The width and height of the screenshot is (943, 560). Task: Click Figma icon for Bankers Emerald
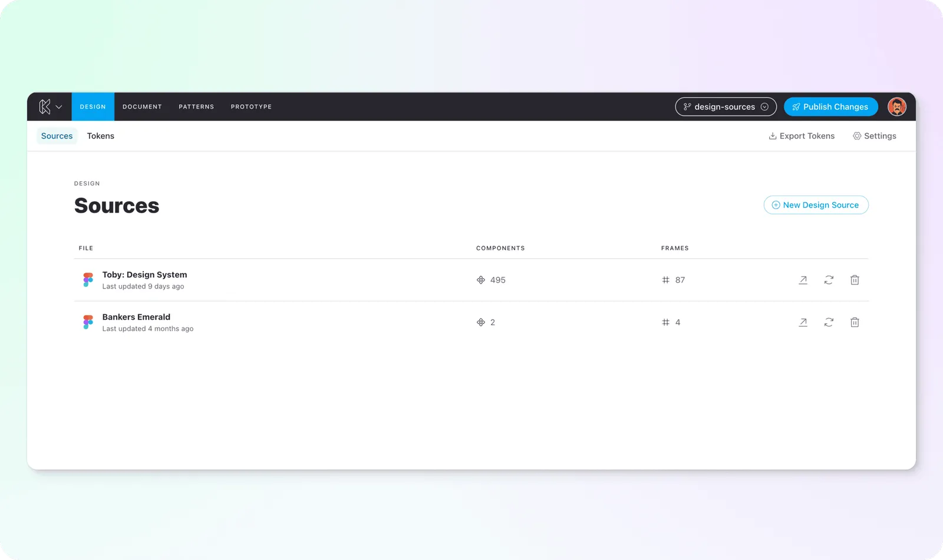click(x=88, y=322)
